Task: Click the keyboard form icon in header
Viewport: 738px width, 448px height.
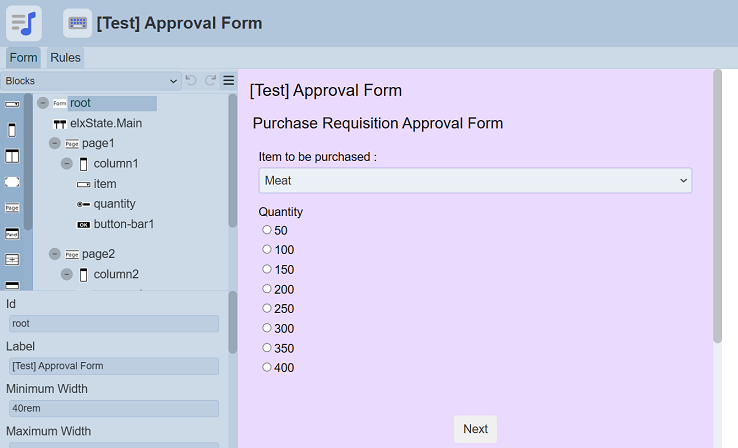Action: click(77, 23)
